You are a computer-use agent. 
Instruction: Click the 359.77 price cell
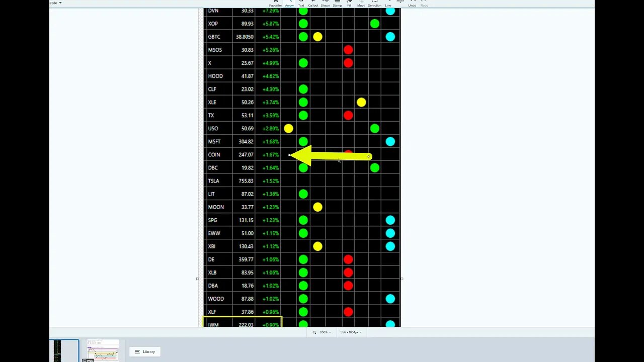click(x=244, y=259)
